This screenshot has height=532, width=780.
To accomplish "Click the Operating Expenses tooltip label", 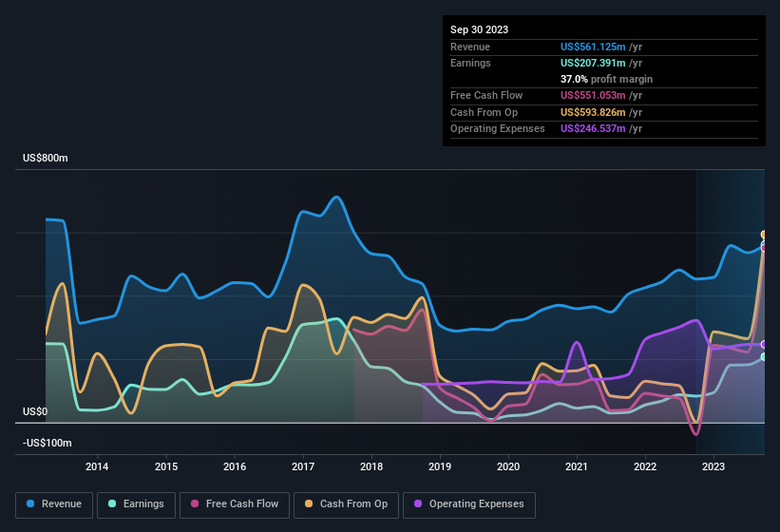I will click(498, 129).
